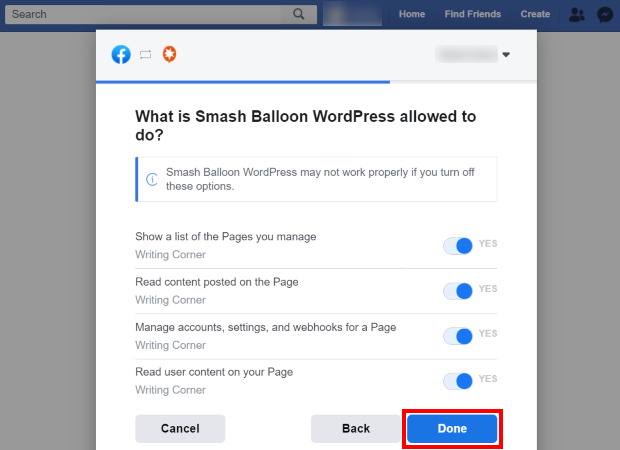
Task: Expand the account dropdown arrow
Action: [506, 55]
